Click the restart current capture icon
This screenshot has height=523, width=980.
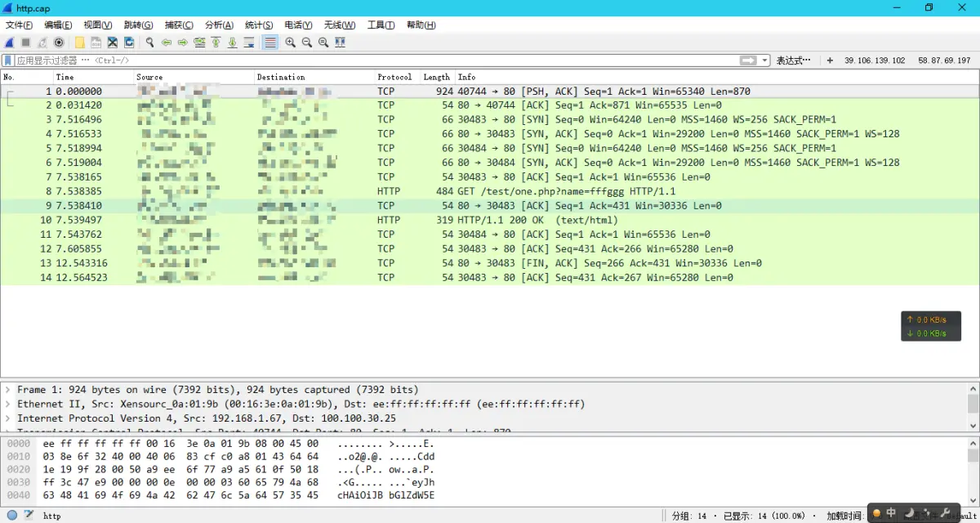(x=42, y=42)
